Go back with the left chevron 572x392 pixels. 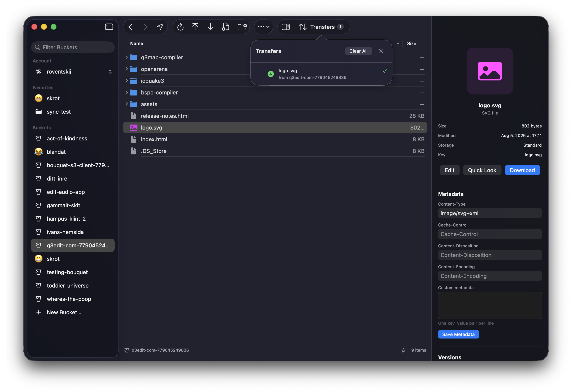coord(131,27)
